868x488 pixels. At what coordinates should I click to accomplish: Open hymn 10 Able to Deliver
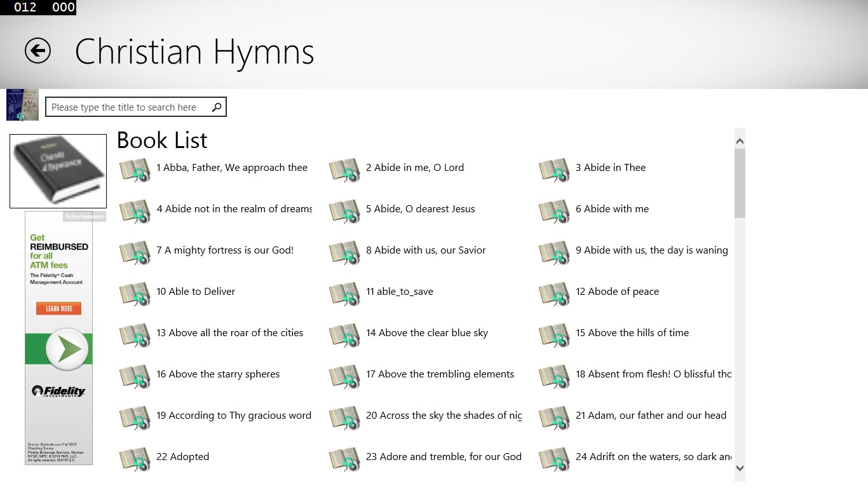(196, 292)
